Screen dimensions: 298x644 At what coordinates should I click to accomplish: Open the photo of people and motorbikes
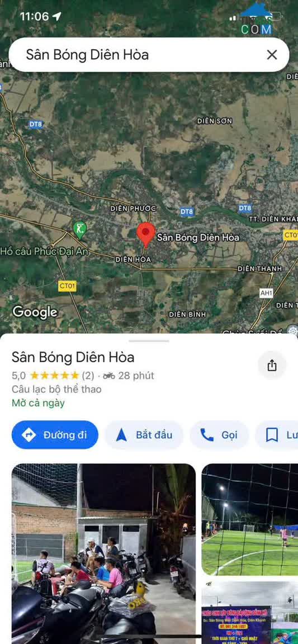103,553
